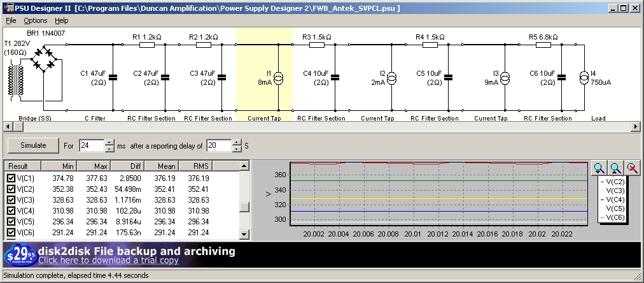Click the Result column header

point(22,166)
